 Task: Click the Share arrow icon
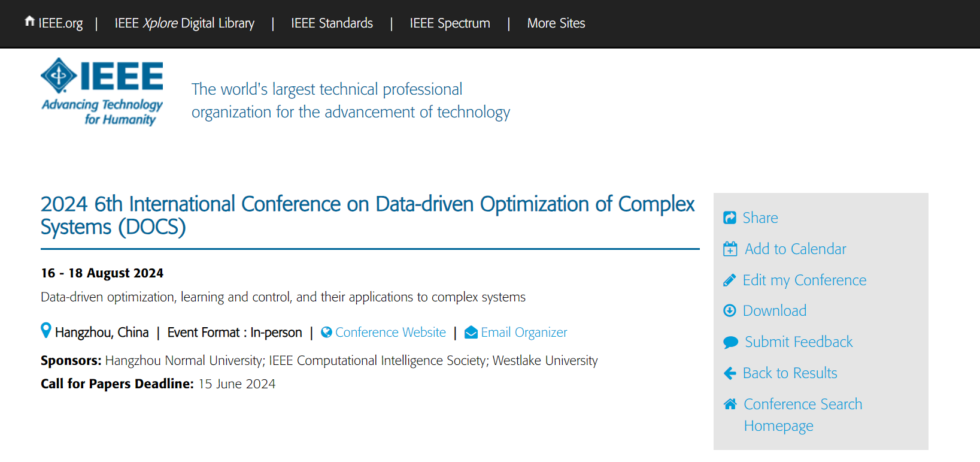[x=730, y=218]
